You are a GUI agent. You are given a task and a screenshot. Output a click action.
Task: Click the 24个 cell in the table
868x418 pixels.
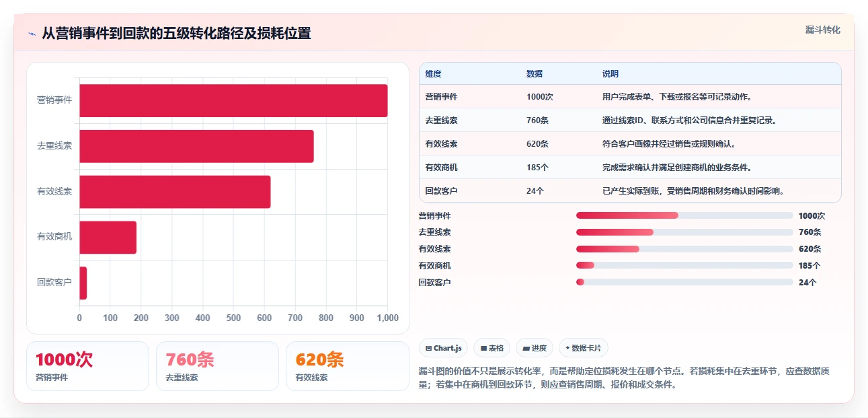pos(535,191)
